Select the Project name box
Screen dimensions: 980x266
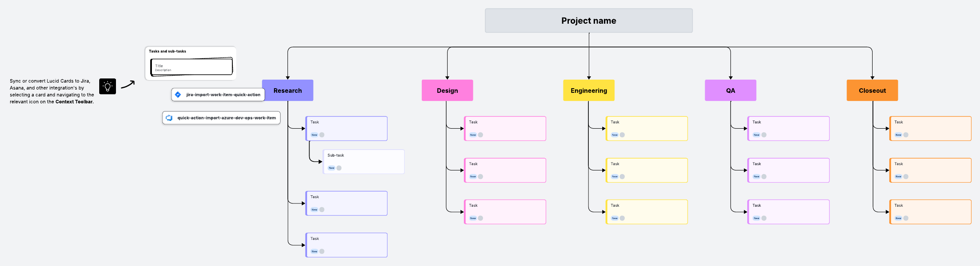(589, 20)
